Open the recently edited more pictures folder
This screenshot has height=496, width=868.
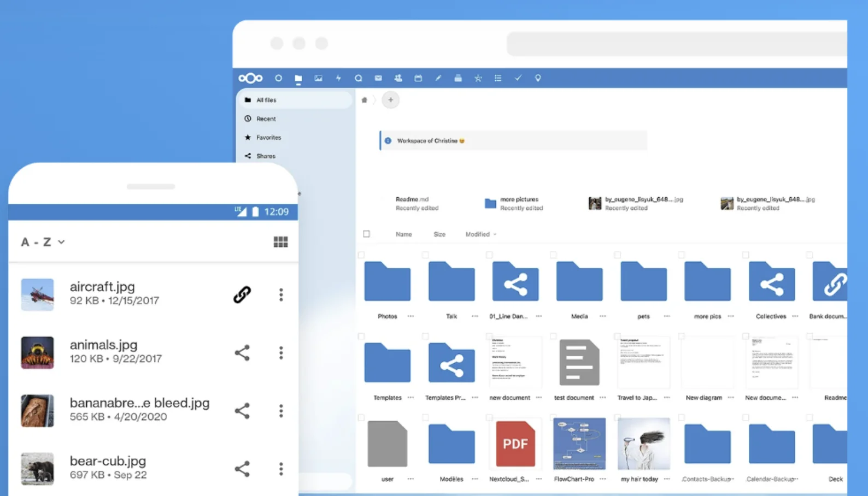pos(514,203)
